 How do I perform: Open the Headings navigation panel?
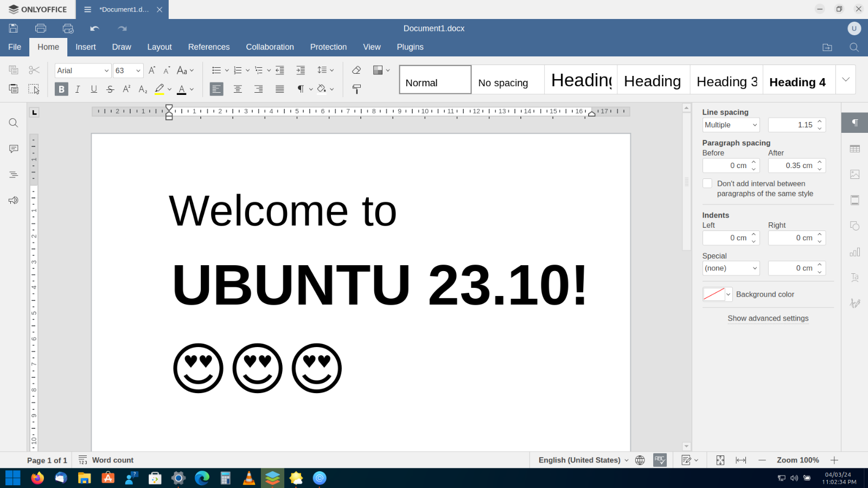click(x=14, y=175)
